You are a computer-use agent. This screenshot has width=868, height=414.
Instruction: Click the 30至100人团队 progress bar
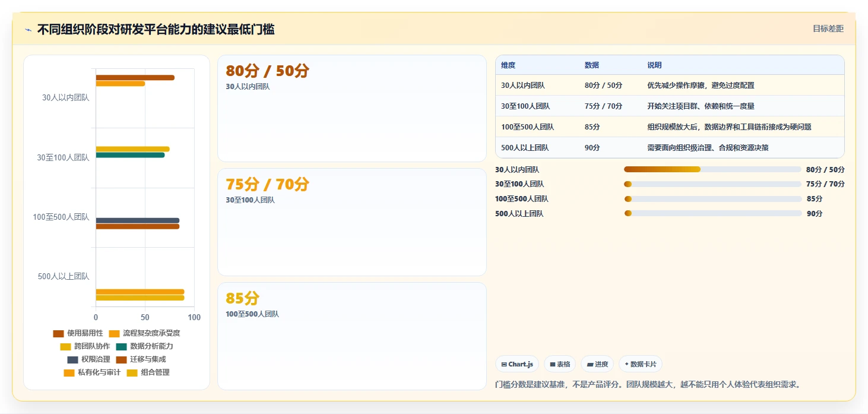[x=712, y=184]
